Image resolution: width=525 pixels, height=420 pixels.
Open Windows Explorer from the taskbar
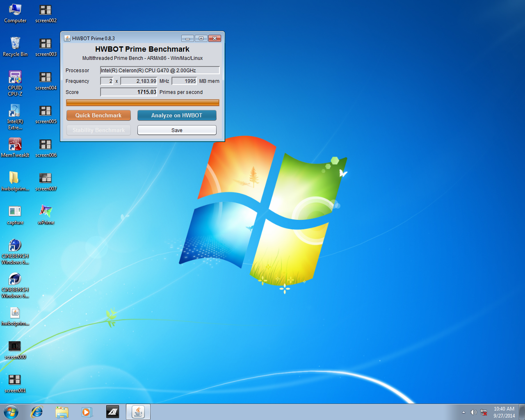pyautogui.click(x=62, y=412)
